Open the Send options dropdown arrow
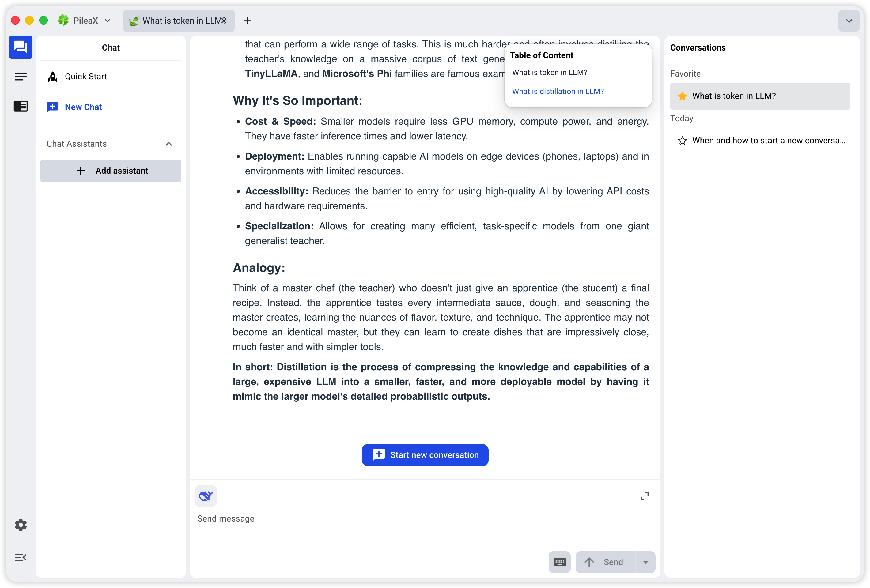Viewport: 870px width, 588px height. [x=645, y=562]
